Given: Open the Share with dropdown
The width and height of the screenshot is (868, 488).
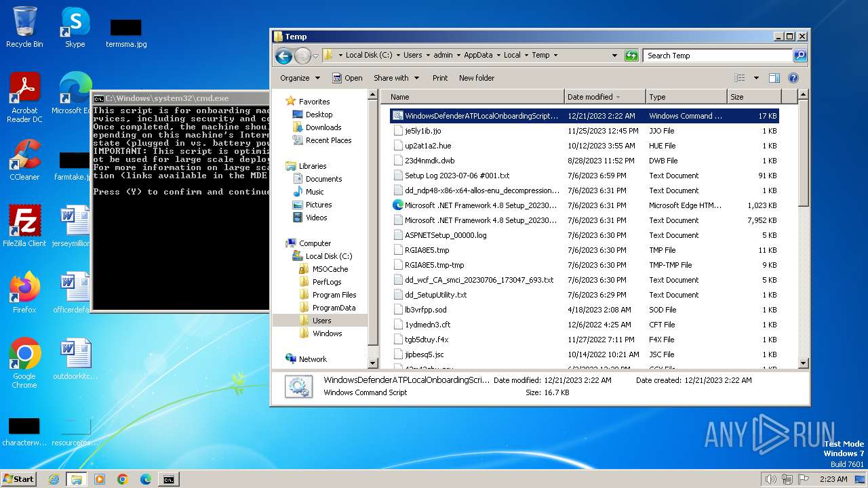Looking at the screenshot, I should click(x=397, y=78).
